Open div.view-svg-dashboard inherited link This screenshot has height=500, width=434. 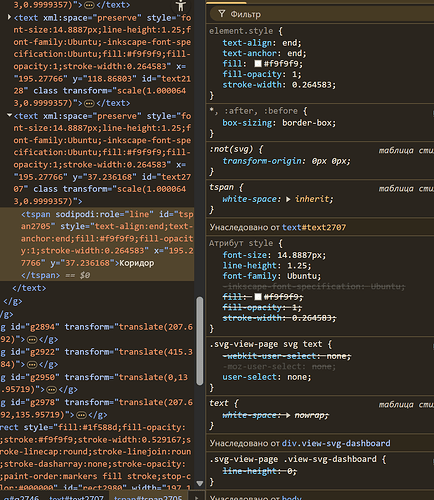coord(336,443)
